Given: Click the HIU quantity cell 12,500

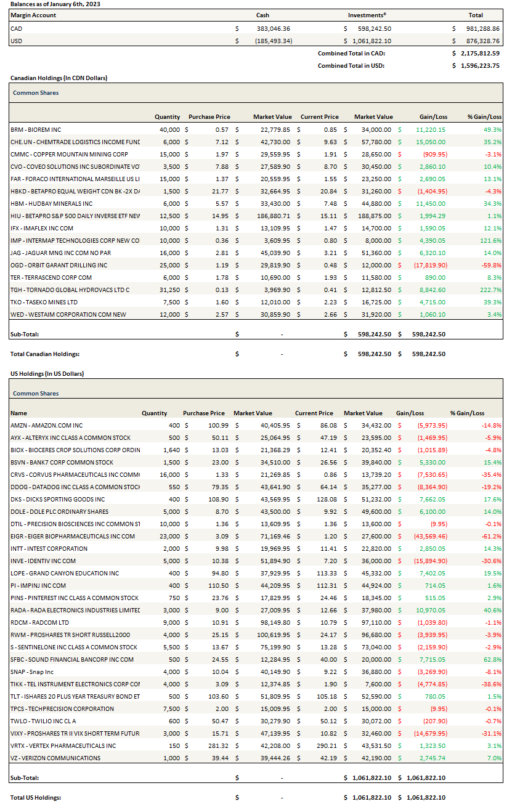Looking at the screenshot, I should [169, 216].
